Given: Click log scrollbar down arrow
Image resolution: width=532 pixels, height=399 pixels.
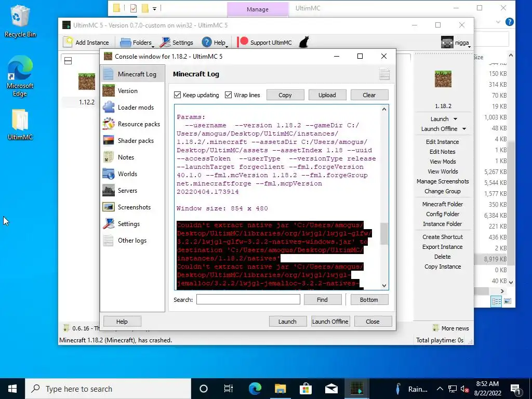Looking at the screenshot, I should [x=384, y=286].
